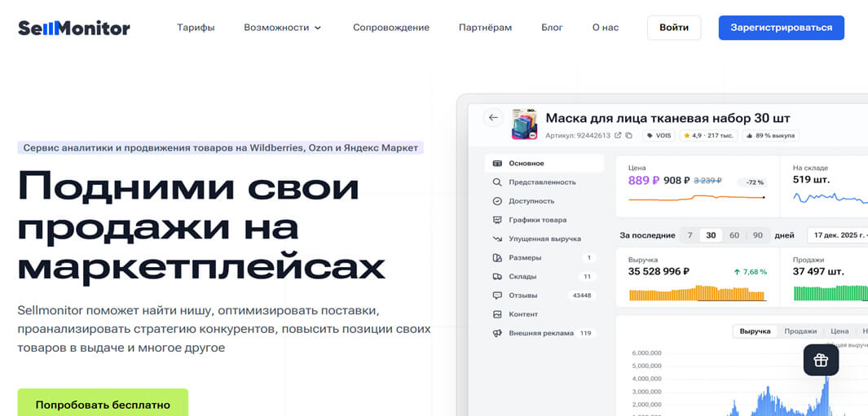Screen dimensions: 868x416
Task: Click the magnifier icon beside Представленность
Action: click(497, 182)
